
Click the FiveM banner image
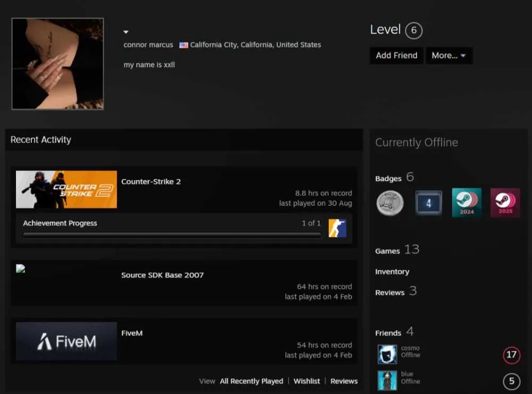point(66,341)
